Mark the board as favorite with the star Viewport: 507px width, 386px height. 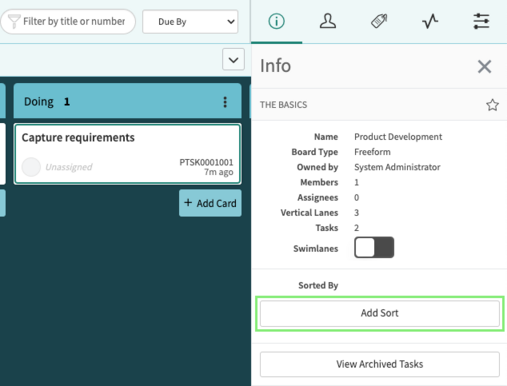[x=492, y=105]
